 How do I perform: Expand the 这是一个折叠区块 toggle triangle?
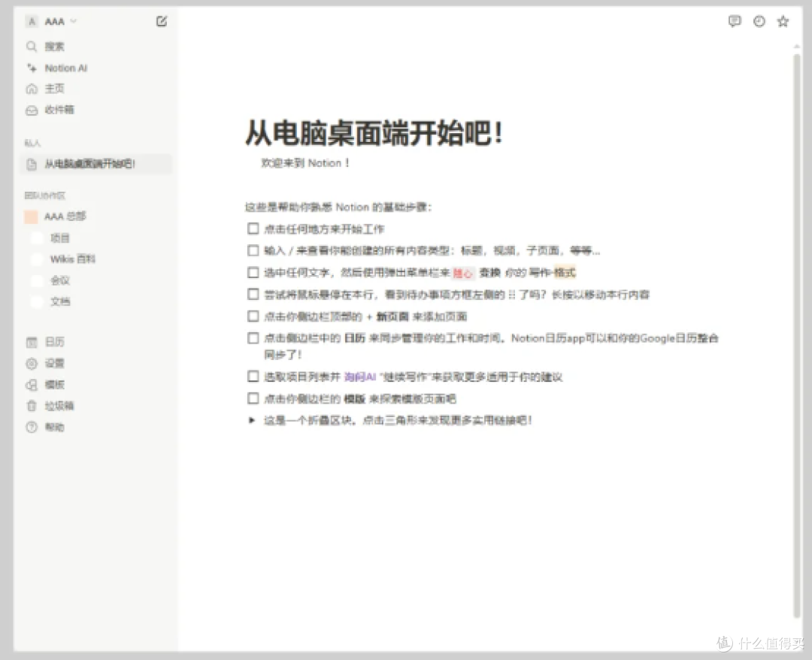(x=252, y=419)
